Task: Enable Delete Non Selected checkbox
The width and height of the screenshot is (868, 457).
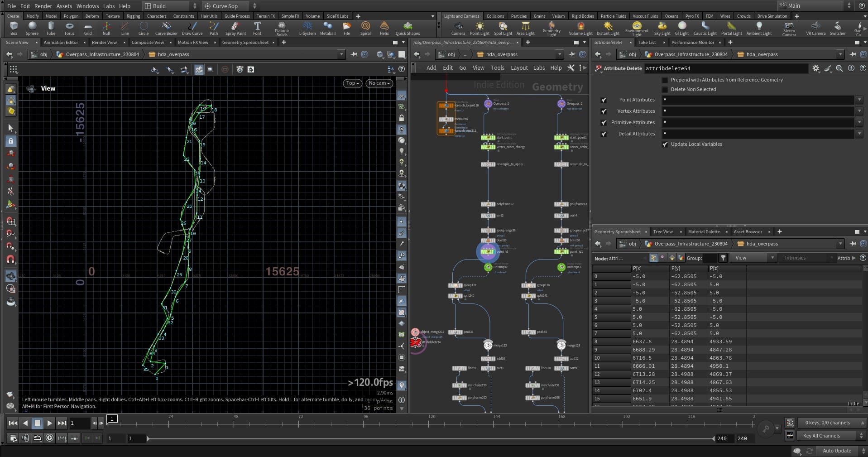Action: [x=665, y=90]
